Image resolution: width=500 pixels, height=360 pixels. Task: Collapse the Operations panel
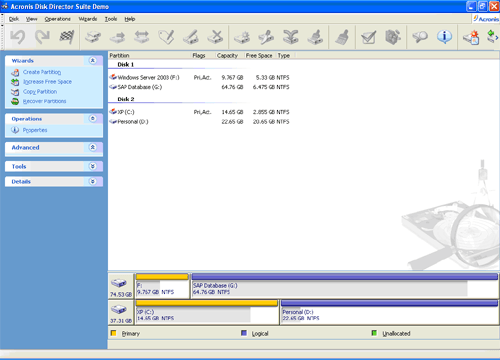[x=93, y=118]
